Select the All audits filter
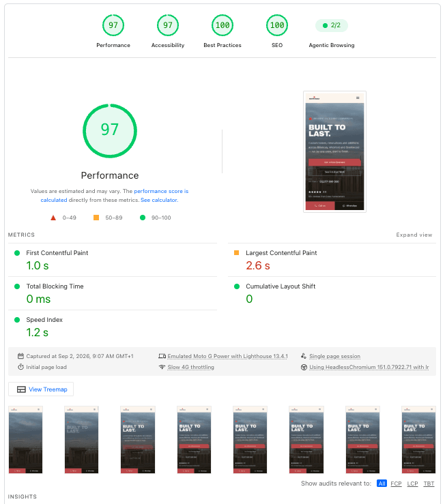445x504 pixels. [382, 484]
